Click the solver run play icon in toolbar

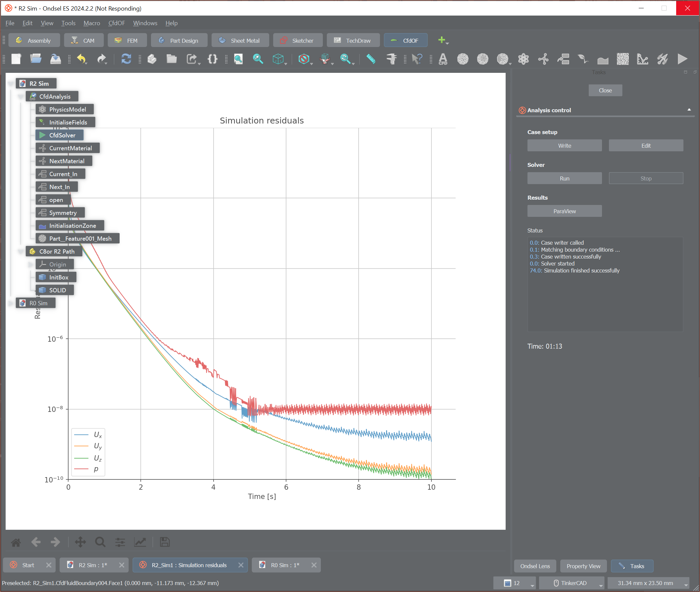point(682,59)
